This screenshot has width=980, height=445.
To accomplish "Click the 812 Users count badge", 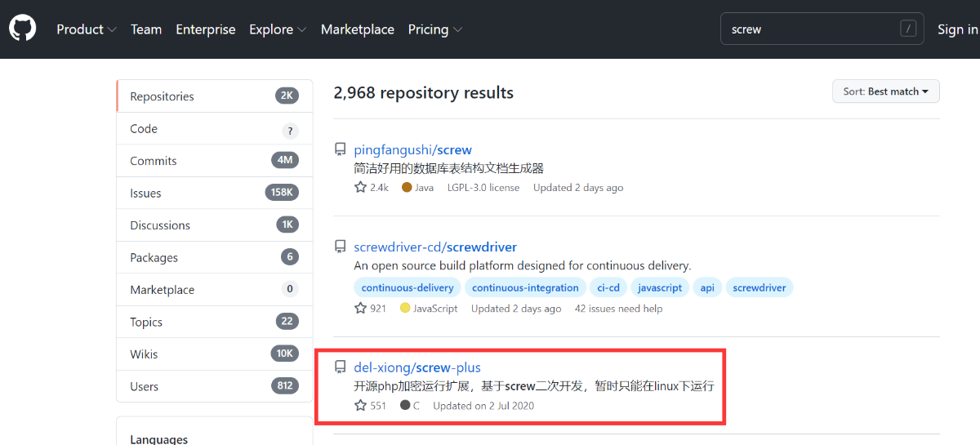I will (x=286, y=385).
